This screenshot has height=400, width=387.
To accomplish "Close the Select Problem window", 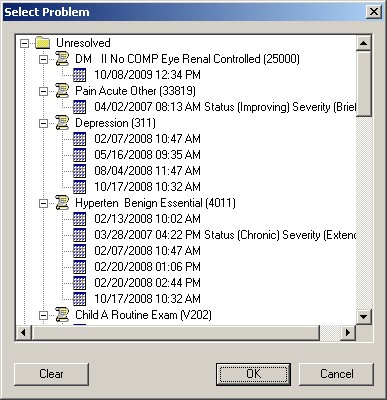I will 374,12.
